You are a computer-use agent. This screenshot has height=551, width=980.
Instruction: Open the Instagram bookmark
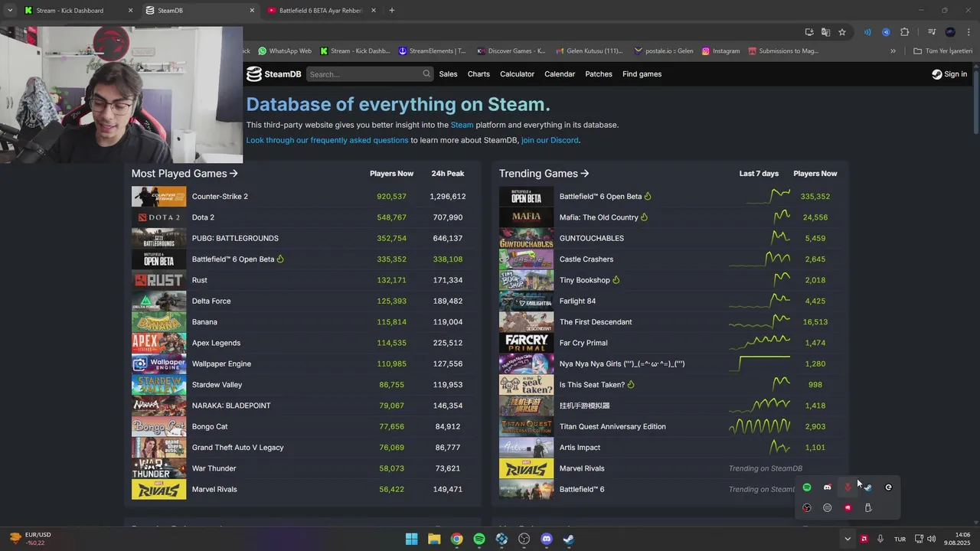[x=720, y=51]
